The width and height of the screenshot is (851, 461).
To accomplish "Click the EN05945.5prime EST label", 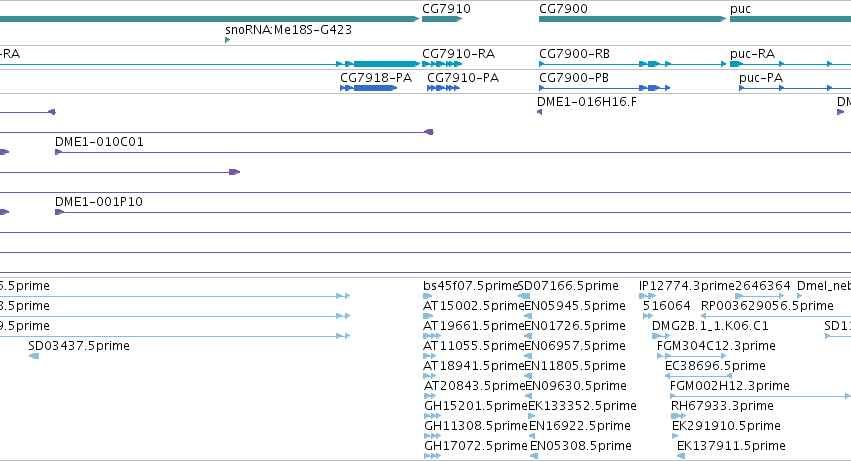I will click(575, 306).
